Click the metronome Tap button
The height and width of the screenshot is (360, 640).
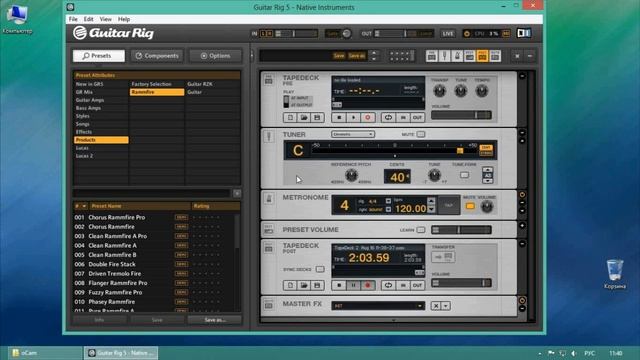coord(448,205)
